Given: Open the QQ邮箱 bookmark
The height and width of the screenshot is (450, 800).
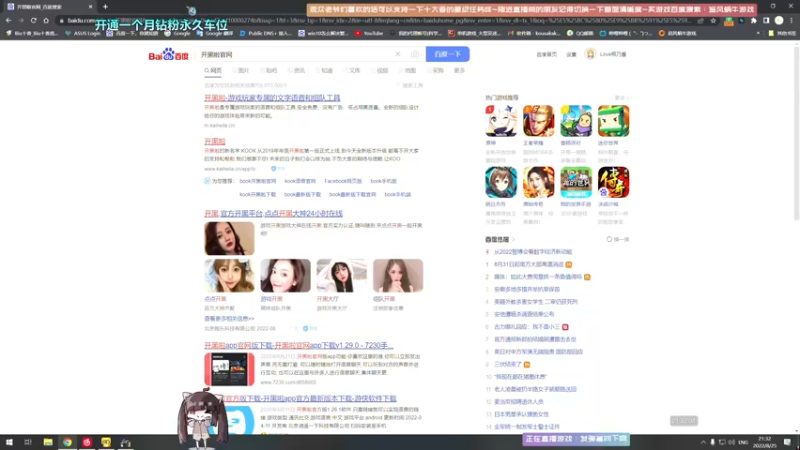Looking at the screenshot, I should tap(580, 33).
